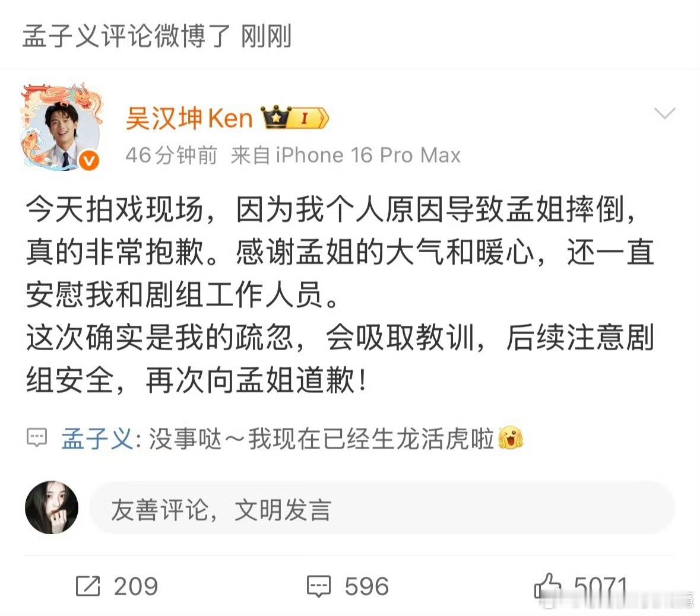Open 孟子义's reply comment text
Screen dimensions: 700x616
tap(321, 439)
